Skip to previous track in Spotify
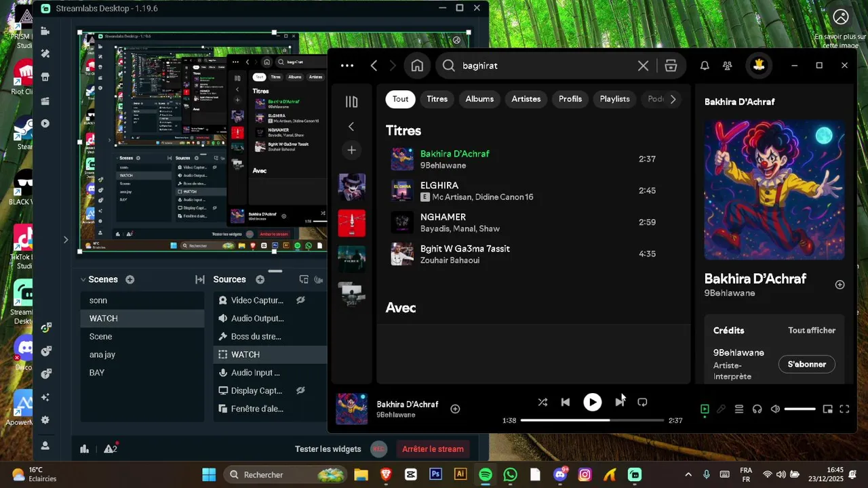868x488 pixels. coord(566,402)
